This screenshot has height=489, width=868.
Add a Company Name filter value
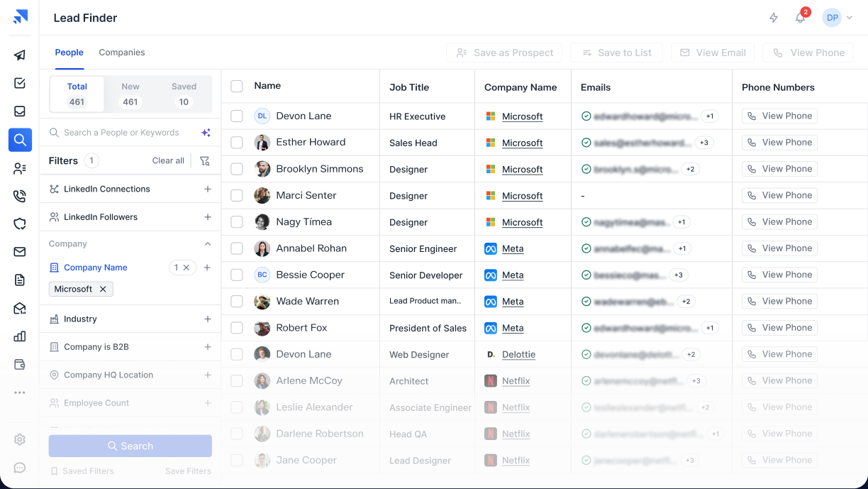coord(207,268)
